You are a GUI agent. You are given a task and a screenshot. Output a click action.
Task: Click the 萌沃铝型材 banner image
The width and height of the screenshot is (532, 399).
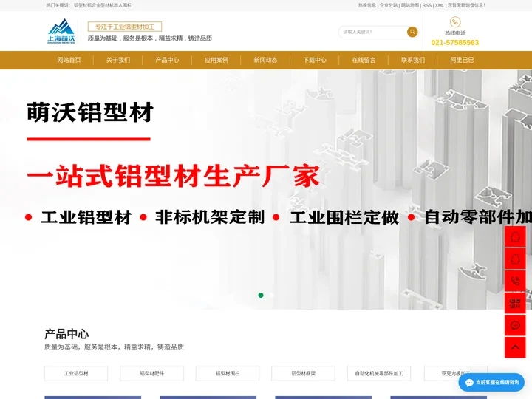point(266,189)
